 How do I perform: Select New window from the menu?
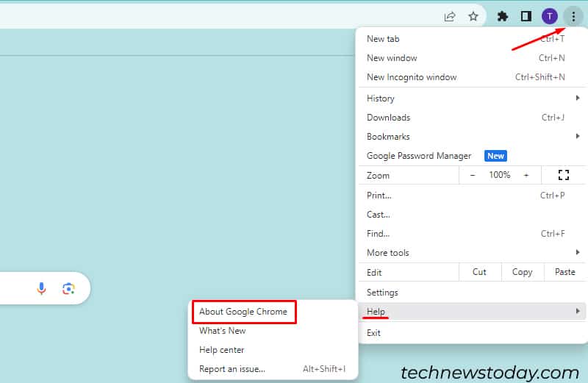(x=472, y=58)
